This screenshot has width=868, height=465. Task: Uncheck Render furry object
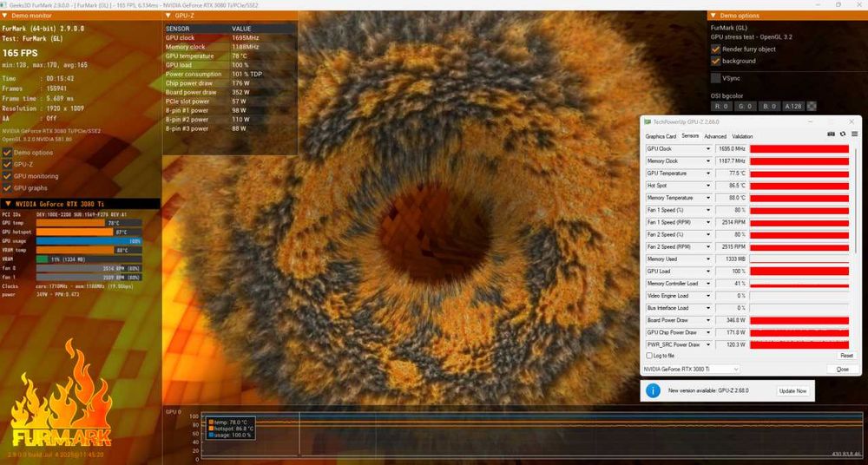click(x=716, y=49)
